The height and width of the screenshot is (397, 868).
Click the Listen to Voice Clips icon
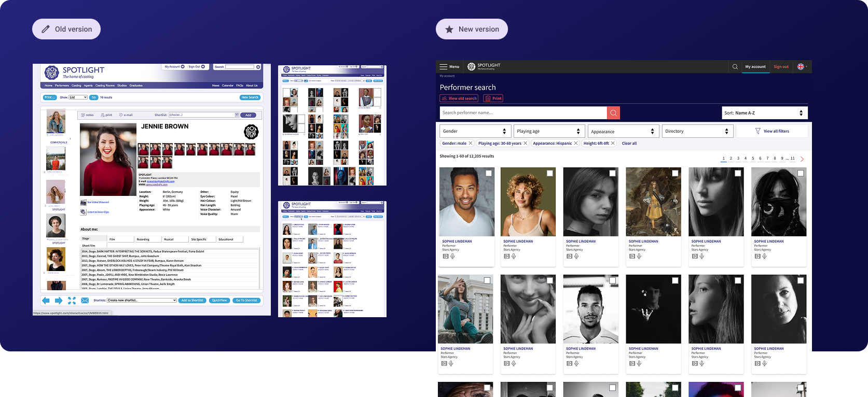click(83, 212)
